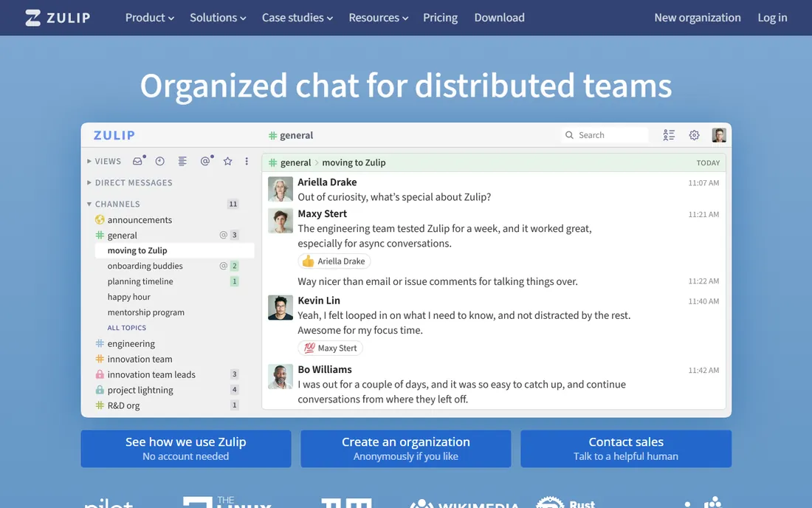Image resolution: width=812 pixels, height=508 pixels.
Task: Click the recent conversations clock icon
Action: point(160,161)
